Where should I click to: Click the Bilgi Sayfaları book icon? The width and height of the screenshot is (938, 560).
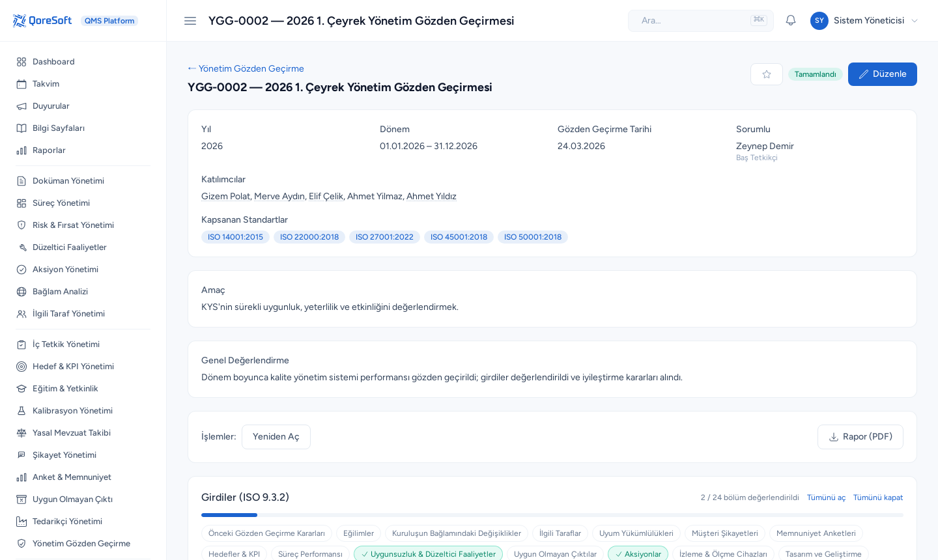coord(21,128)
